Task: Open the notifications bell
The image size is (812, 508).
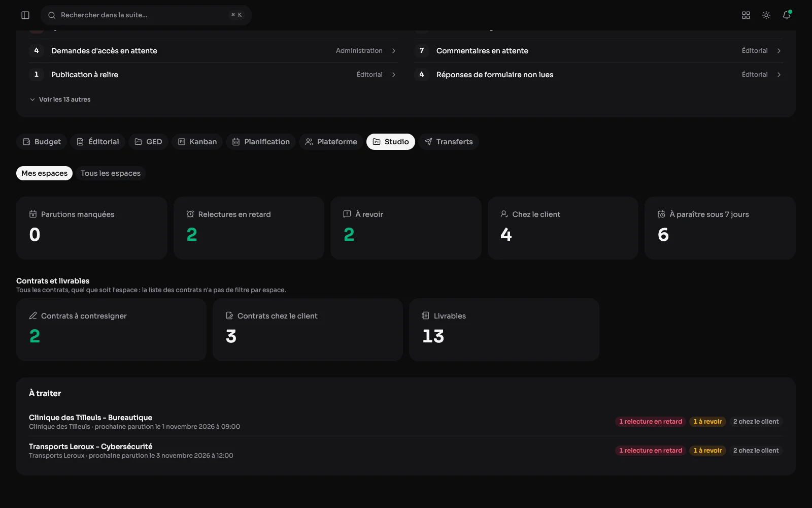Action: (787, 15)
